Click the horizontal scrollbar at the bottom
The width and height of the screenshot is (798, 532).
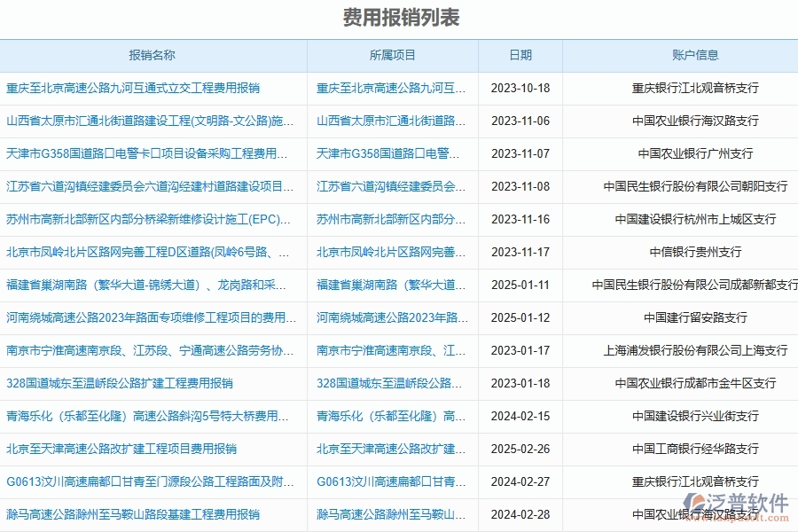[399, 528]
